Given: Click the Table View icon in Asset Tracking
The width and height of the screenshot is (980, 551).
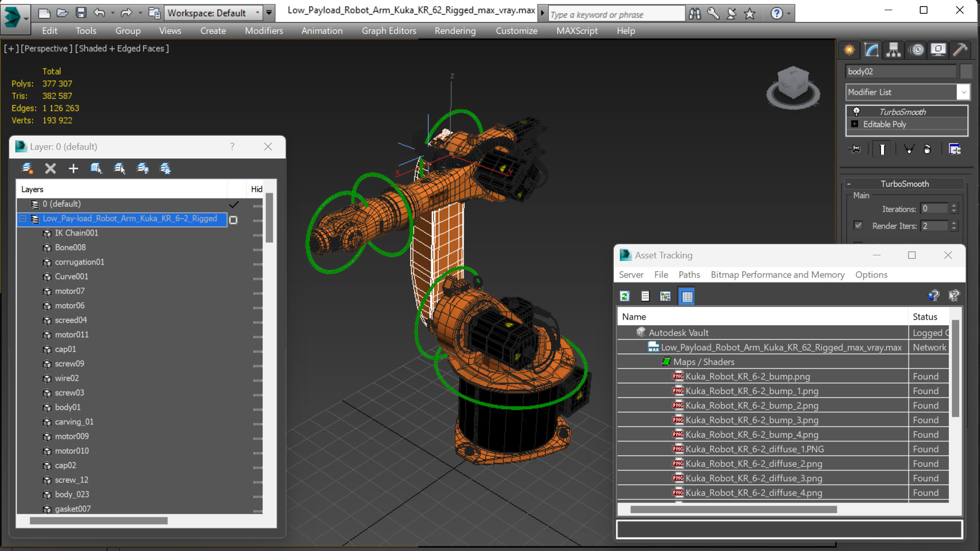Looking at the screenshot, I should coord(687,296).
